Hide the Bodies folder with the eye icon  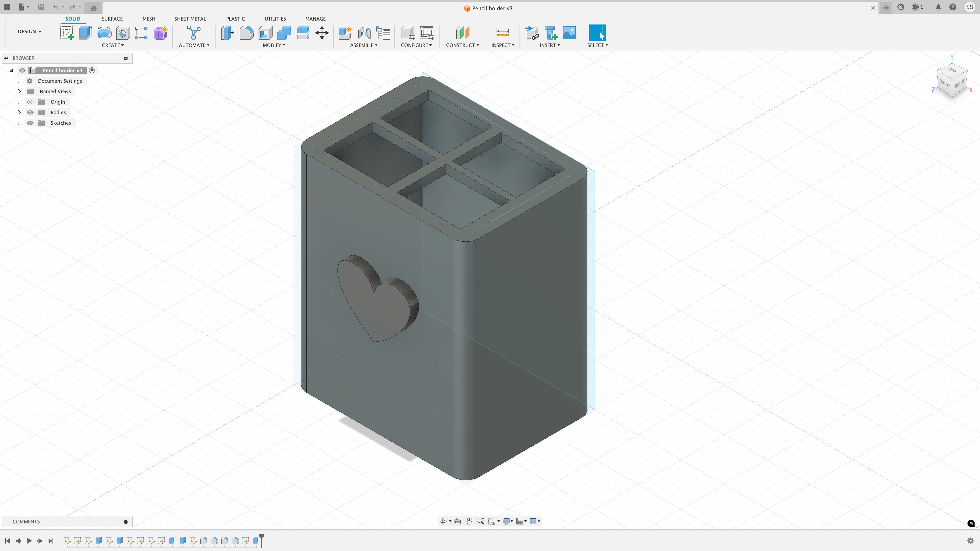tap(30, 113)
